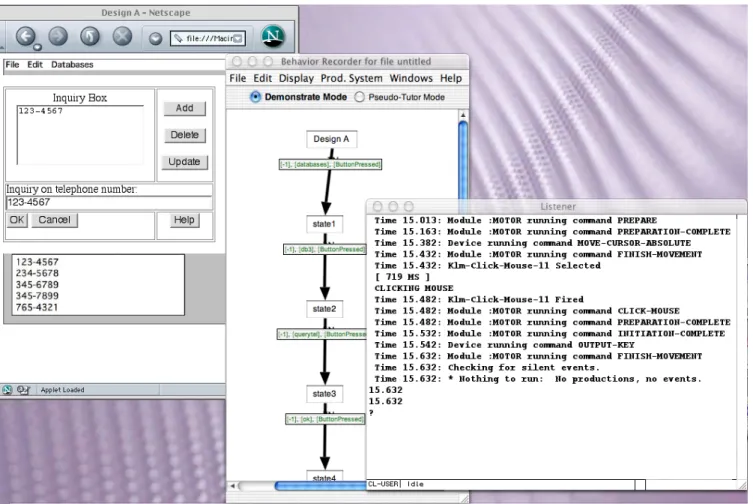
Task: Open the File menu in Behavior Recorder
Action: [x=238, y=78]
